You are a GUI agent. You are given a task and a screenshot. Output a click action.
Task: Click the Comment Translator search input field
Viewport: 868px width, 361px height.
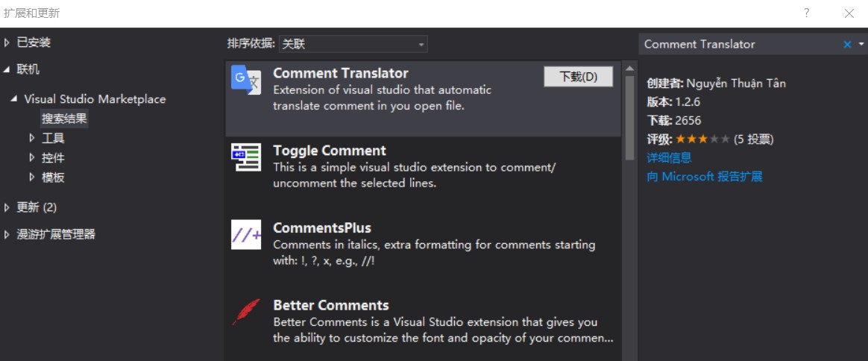tap(740, 44)
